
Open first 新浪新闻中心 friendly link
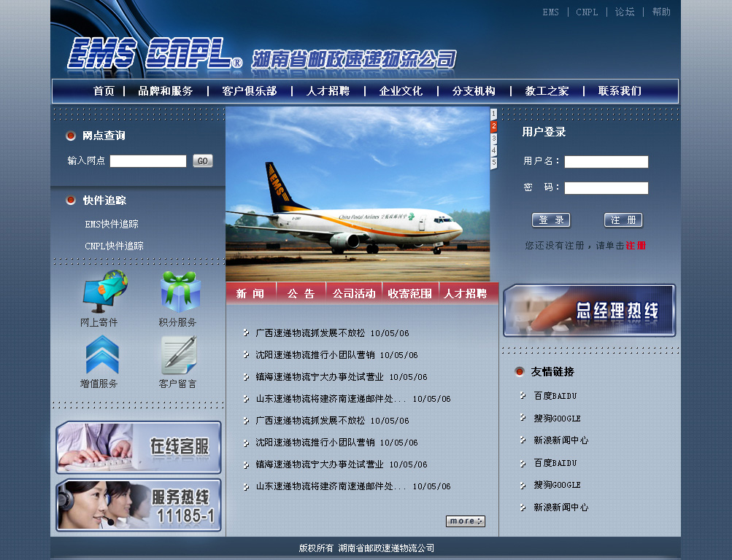pos(560,440)
